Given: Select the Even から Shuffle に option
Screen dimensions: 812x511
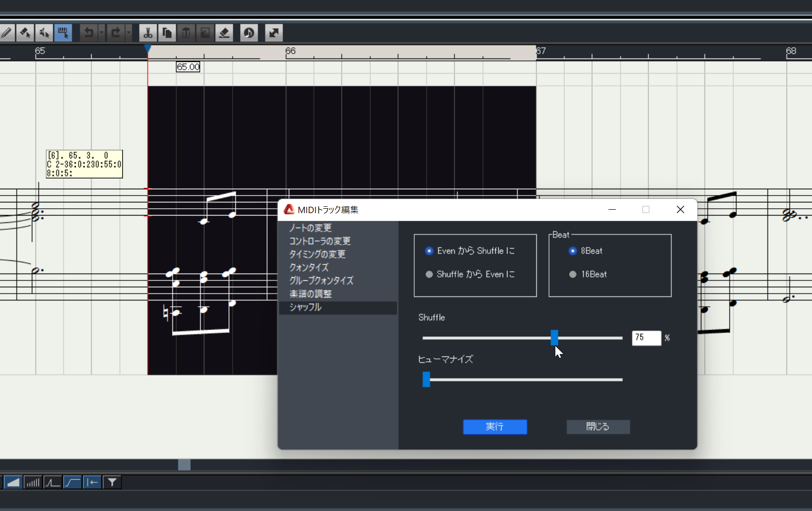Looking at the screenshot, I should coord(470,251).
